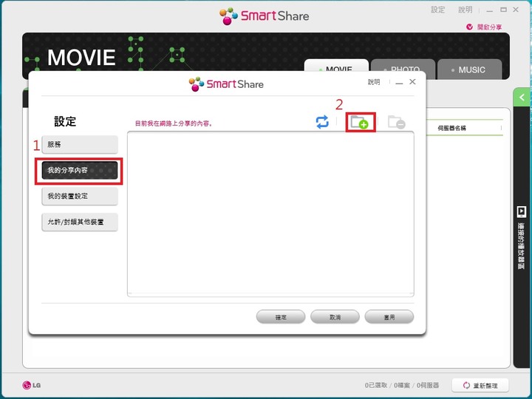
Task: Click the 伺服器名稱 column header
Action: point(451,128)
